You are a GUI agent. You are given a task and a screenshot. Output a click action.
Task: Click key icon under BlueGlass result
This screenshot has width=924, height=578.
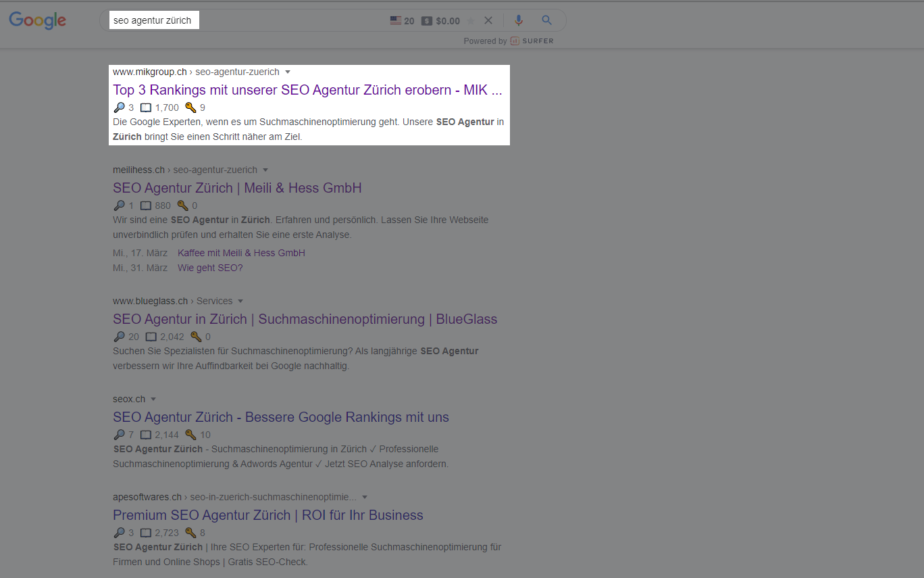point(196,337)
